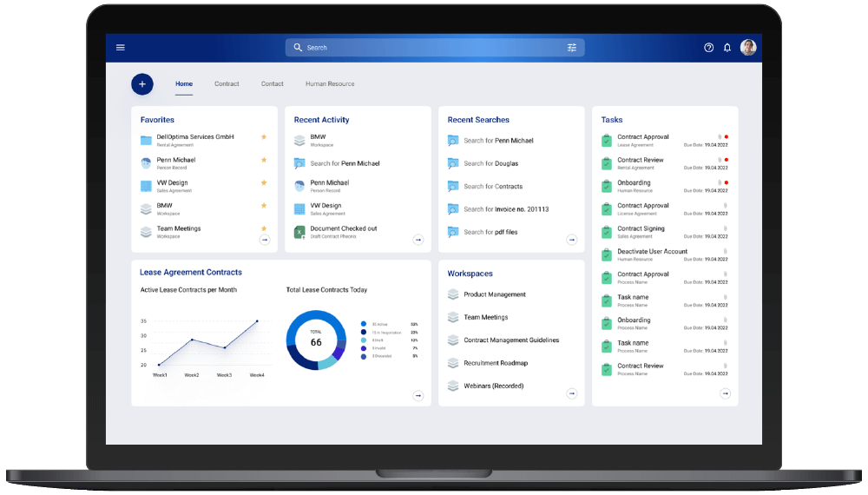Click BMW workspace icon in Favorites
Viewport: 868px width, 495px height.
point(146,209)
